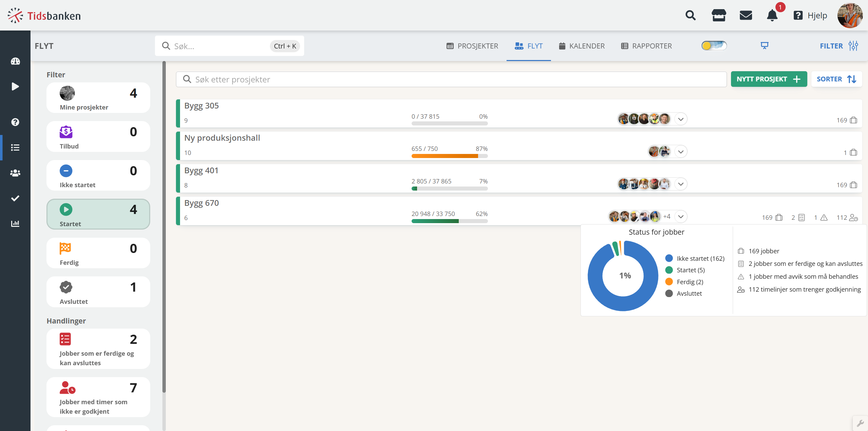Switch to the PROSJEKTER tab
Image resolution: width=868 pixels, height=431 pixels.
pos(472,46)
